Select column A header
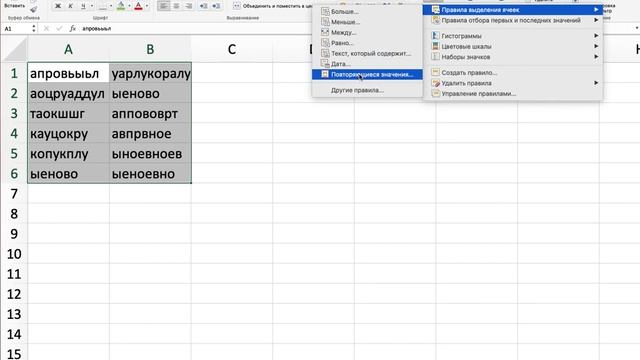Screen dimensions: 640x360 tap(68, 49)
